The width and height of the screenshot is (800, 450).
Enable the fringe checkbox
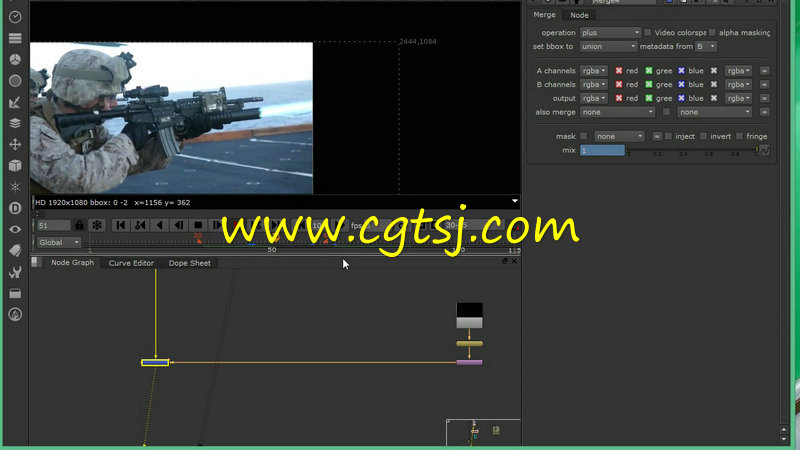click(739, 136)
